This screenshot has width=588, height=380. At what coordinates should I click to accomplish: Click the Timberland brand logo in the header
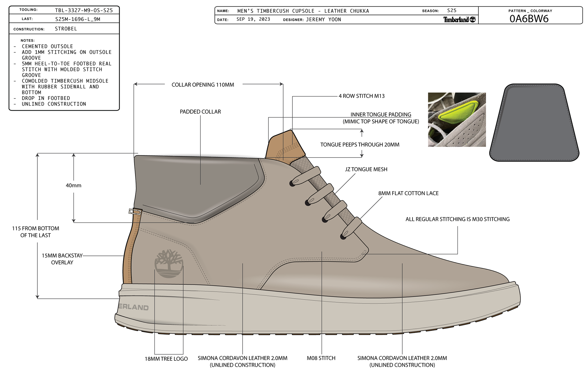point(460,20)
